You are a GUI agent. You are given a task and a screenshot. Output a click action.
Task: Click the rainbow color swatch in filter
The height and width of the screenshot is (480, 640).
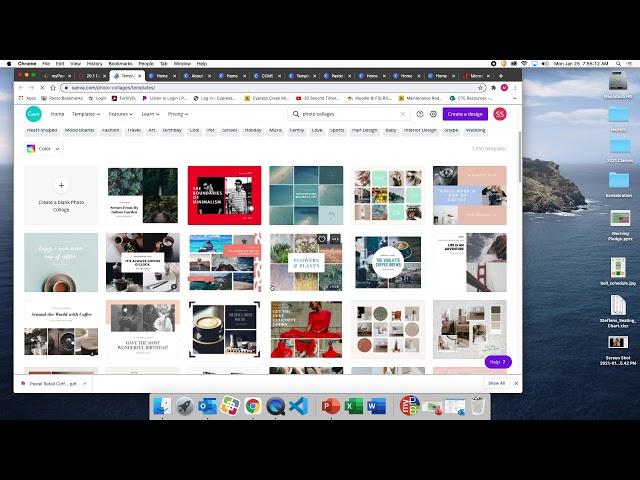pyautogui.click(x=31, y=149)
